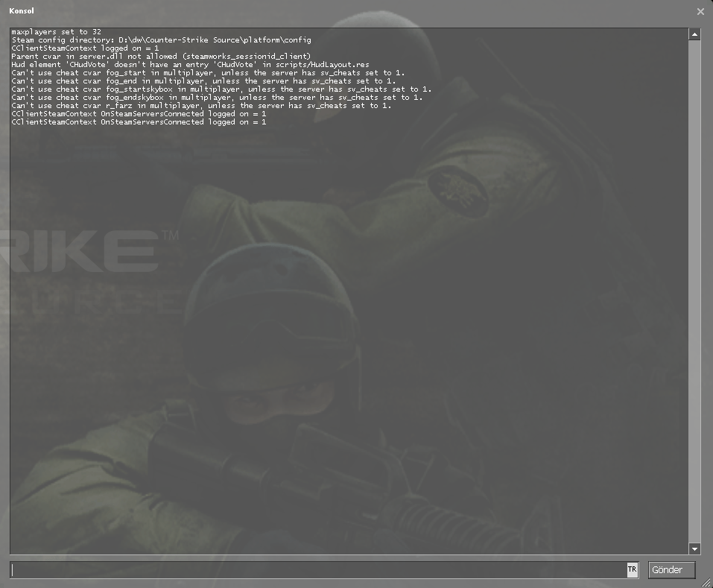713x588 pixels.
Task: Click the window resize grip corner
Action: click(x=706, y=582)
